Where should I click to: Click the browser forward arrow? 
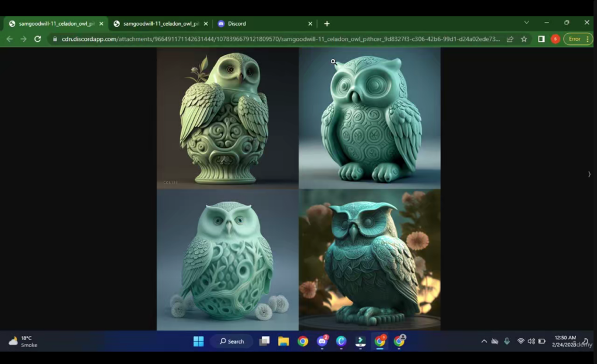[23, 39]
